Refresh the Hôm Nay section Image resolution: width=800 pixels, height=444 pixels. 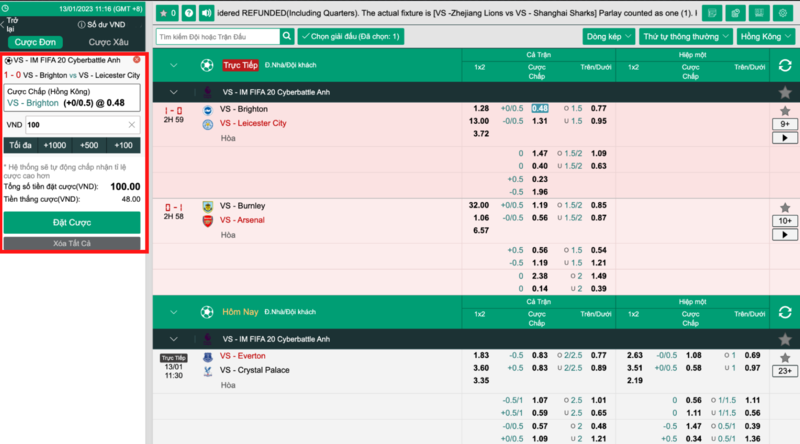785,312
